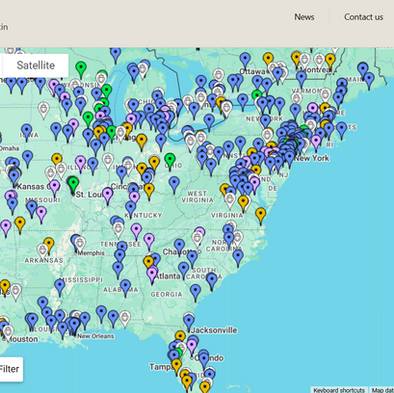Click blue marker directly above Ottawa

(245, 61)
